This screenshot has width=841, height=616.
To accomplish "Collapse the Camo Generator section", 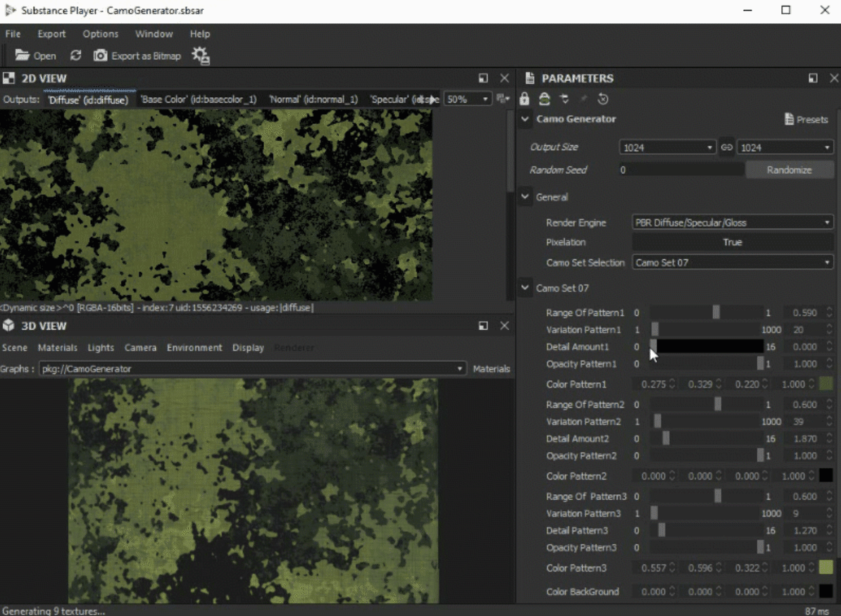I will tap(525, 119).
